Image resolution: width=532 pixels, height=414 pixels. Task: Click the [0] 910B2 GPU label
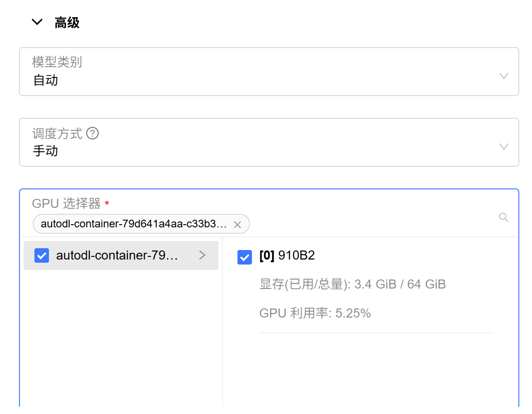[287, 256]
